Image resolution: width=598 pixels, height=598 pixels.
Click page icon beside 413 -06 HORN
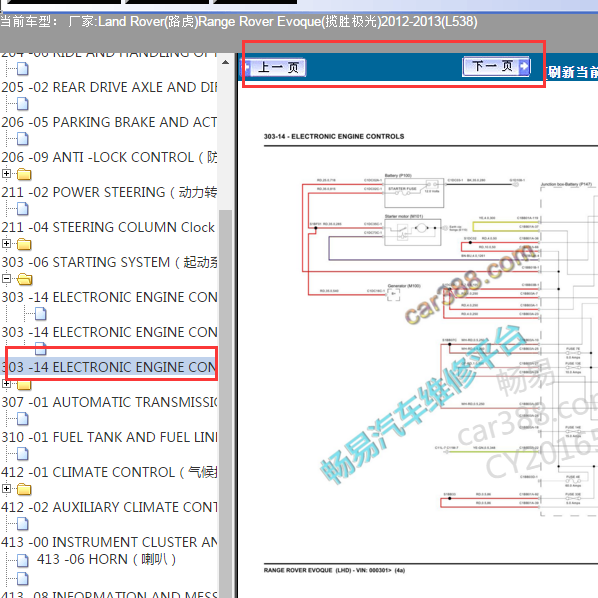pos(23,561)
